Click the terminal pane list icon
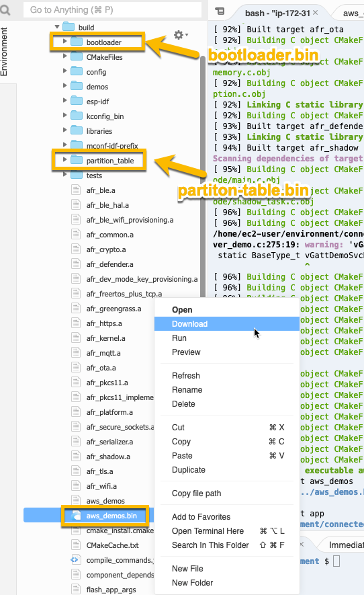Image resolution: width=364 pixels, height=595 pixels. click(220, 11)
